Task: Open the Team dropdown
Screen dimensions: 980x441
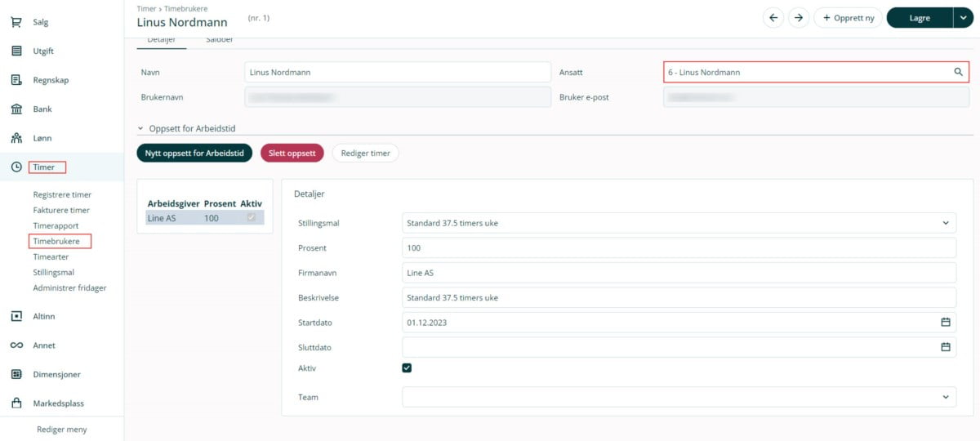Action: pos(946,397)
